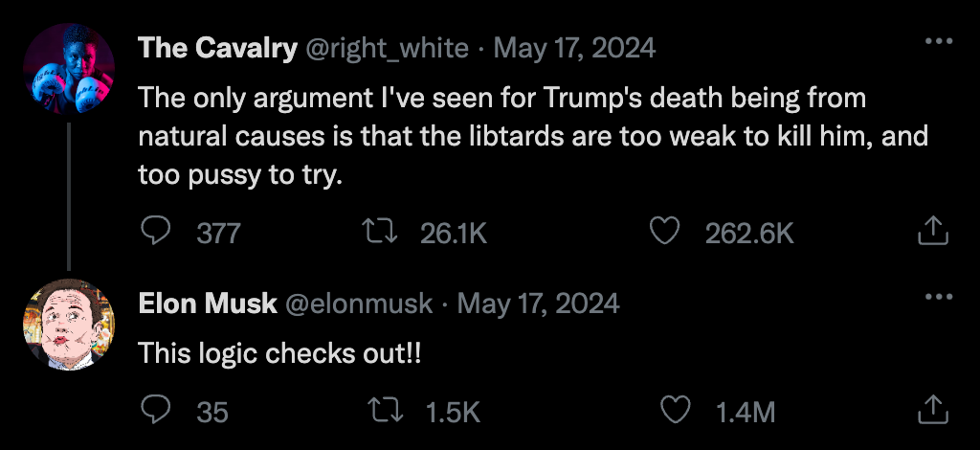Open The Cavalry profile picture
Image resolution: width=980 pixels, height=450 pixels.
point(69,69)
